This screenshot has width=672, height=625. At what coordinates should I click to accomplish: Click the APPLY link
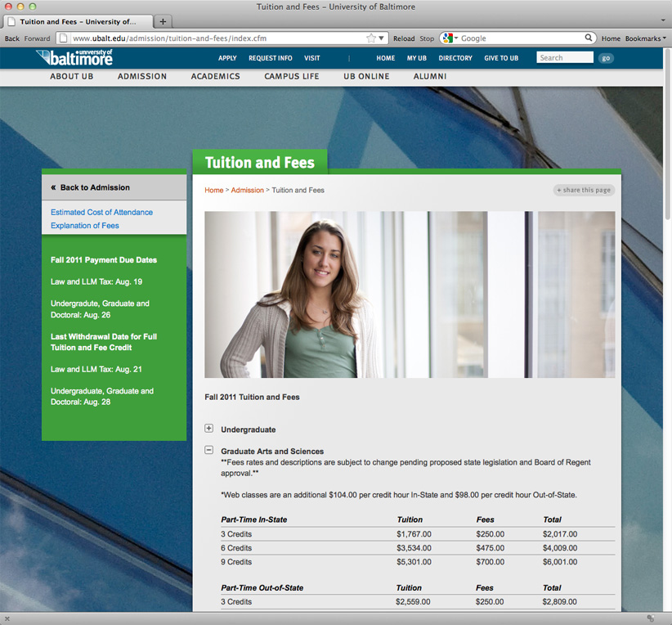point(227,58)
